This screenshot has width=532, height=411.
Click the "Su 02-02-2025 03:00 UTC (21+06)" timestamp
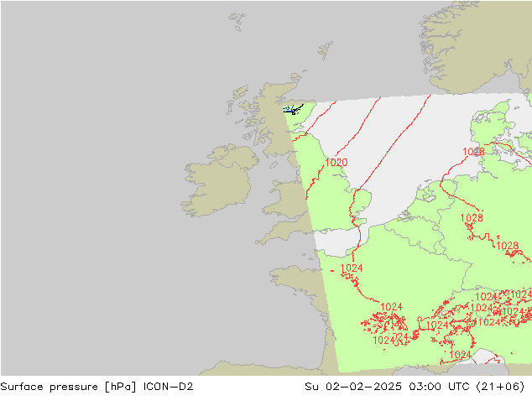point(415,387)
